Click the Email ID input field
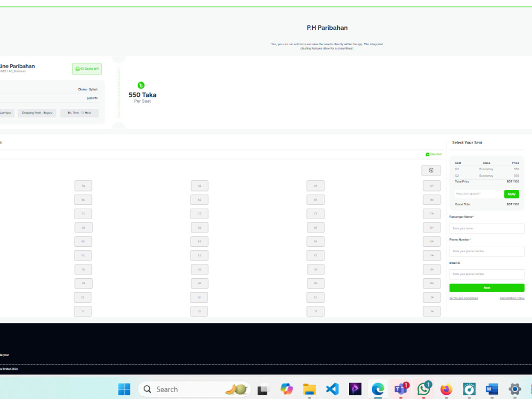Viewport: 532px width, 399px height. click(487, 274)
